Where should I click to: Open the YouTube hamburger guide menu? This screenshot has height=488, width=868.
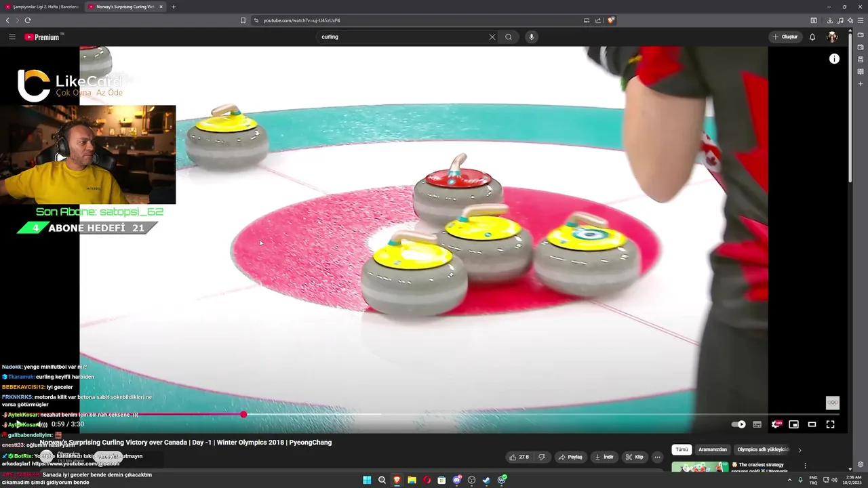click(x=12, y=37)
